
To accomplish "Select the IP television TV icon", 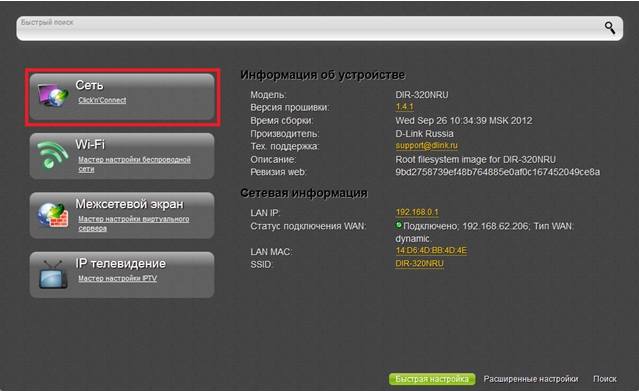I will point(53,275).
